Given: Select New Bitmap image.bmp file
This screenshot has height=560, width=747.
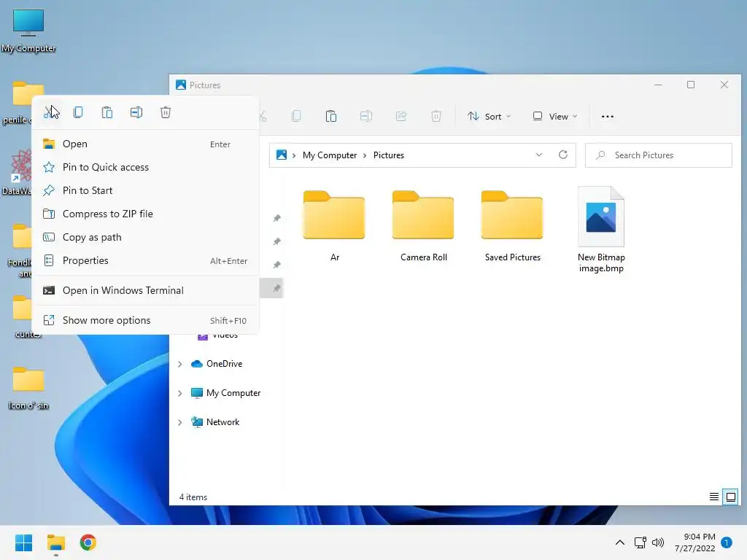Looking at the screenshot, I should pyautogui.click(x=601, y=230).
